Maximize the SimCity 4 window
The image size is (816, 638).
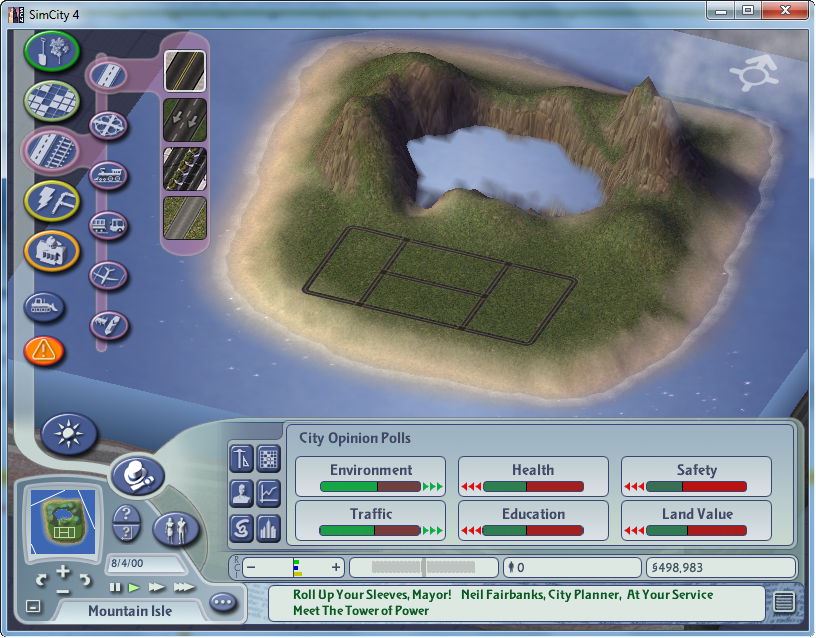pyautogui.click(x=748, y=10)
